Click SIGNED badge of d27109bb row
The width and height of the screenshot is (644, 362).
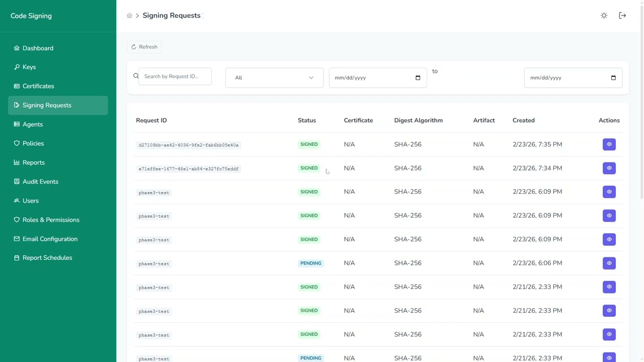pos(309,144)
